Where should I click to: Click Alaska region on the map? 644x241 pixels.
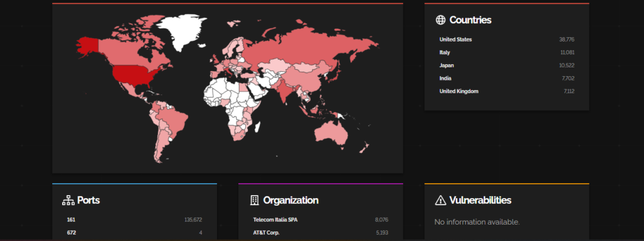[87, 45]
